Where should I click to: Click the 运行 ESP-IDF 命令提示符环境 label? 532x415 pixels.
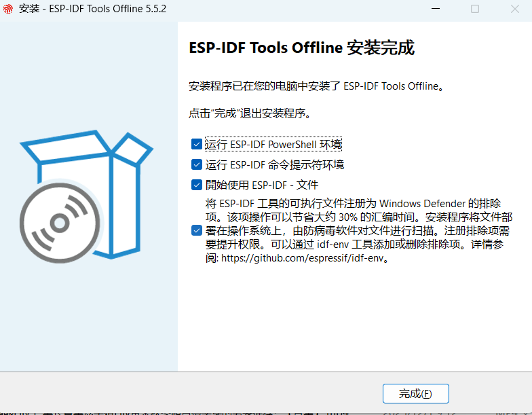tap(274, 164)
